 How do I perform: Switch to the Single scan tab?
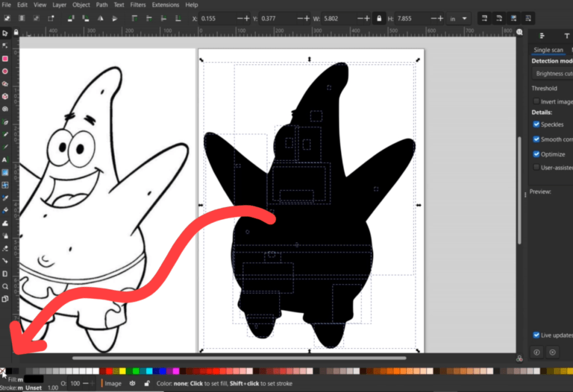(x=548, y=50)
